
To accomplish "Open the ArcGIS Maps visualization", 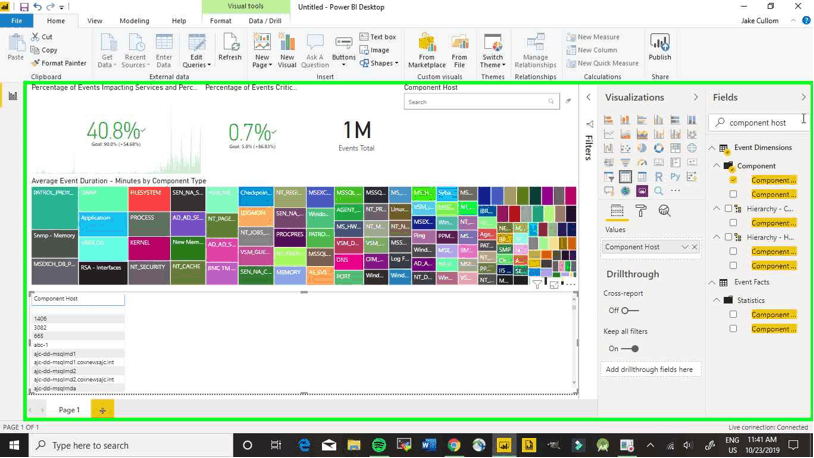I will tap(625, 191).
